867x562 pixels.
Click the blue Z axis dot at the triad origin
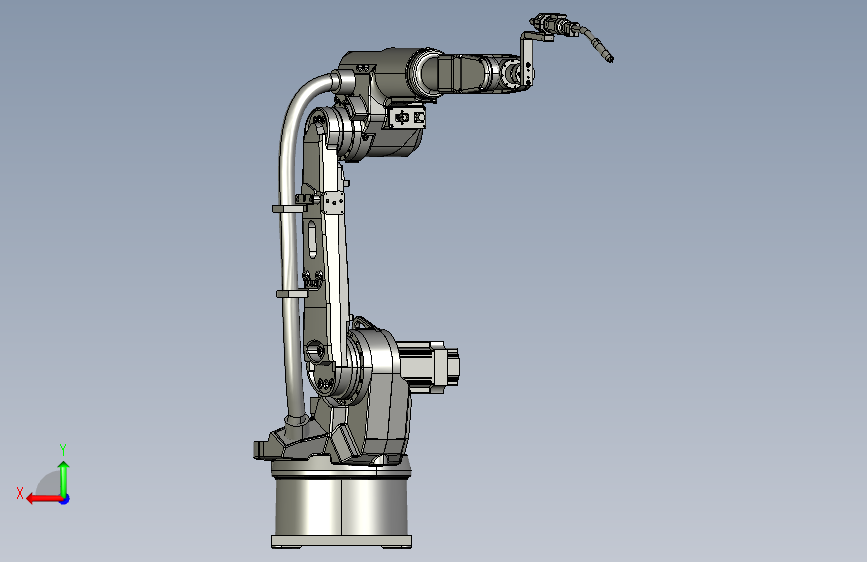point(65,499)
